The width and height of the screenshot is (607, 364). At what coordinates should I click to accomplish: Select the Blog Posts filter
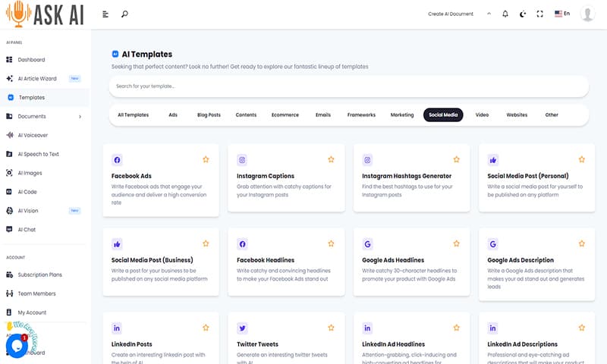pos(209,115)
